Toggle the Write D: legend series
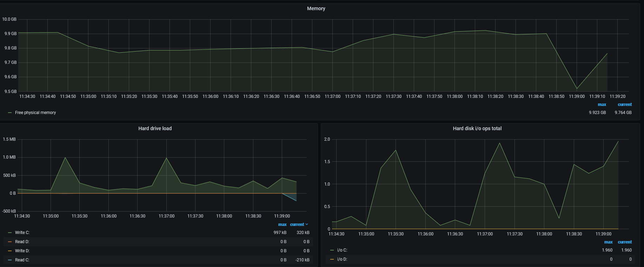This screenshot has width=644, height=267. 22,251
